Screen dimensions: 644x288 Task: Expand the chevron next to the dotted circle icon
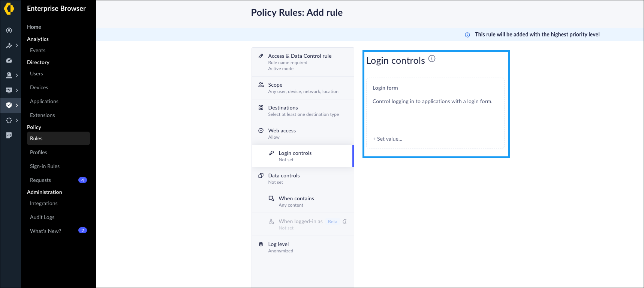[x=17, y=120]
